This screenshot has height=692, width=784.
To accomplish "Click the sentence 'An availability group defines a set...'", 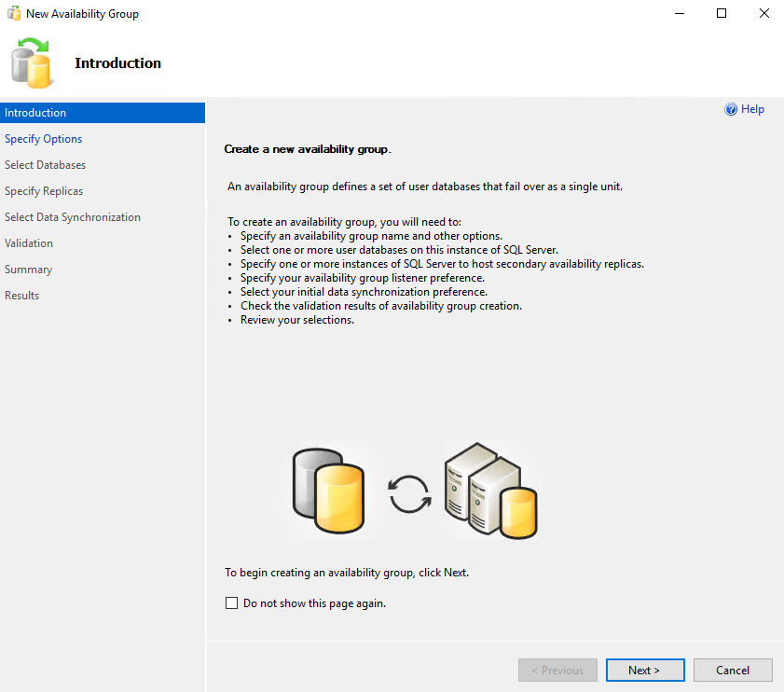I will pyautogui.click(x=425, y=187).
